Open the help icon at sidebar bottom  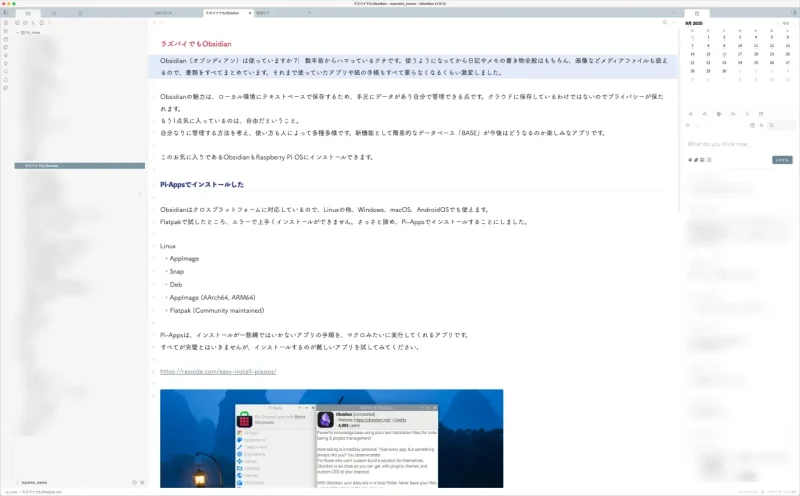coord(135,482)
